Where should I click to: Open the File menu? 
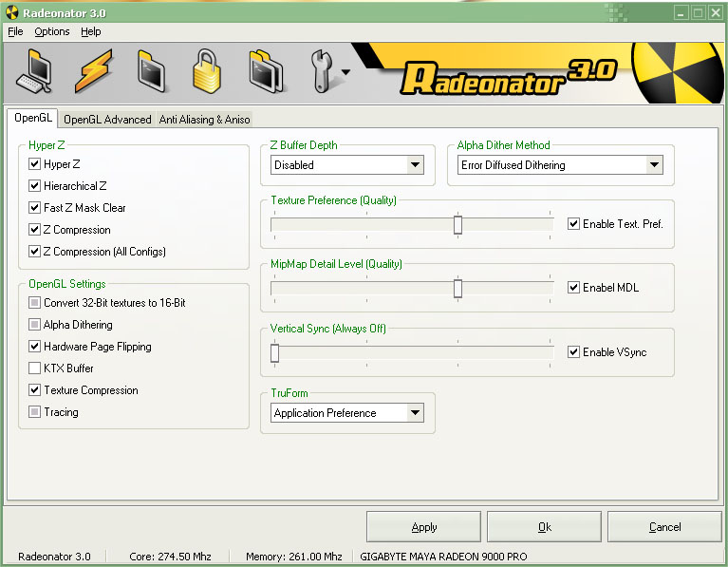pyautogui.click(x=15, y=31)
